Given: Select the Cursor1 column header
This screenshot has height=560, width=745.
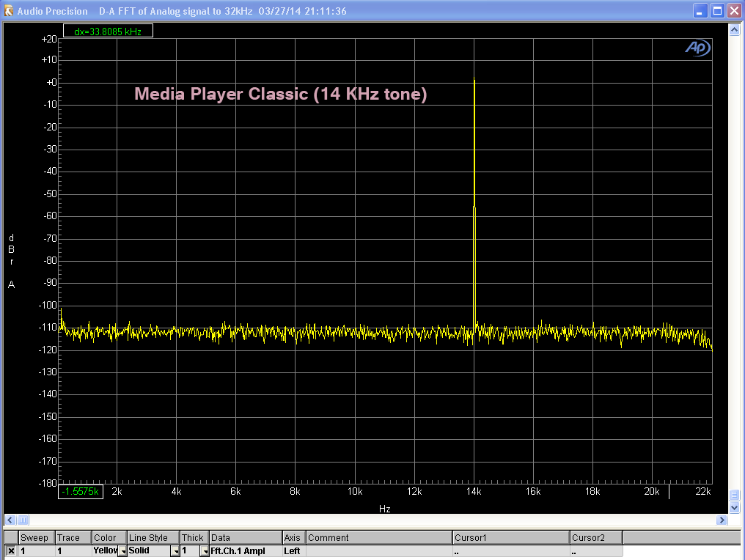Looking at the screenshot, I should point(511,537).
